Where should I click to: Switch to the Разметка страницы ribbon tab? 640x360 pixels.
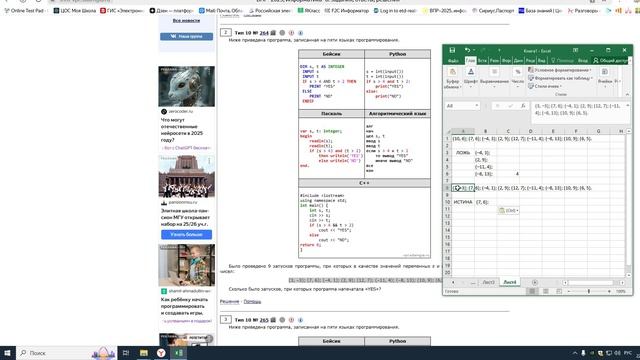[494, 60]
